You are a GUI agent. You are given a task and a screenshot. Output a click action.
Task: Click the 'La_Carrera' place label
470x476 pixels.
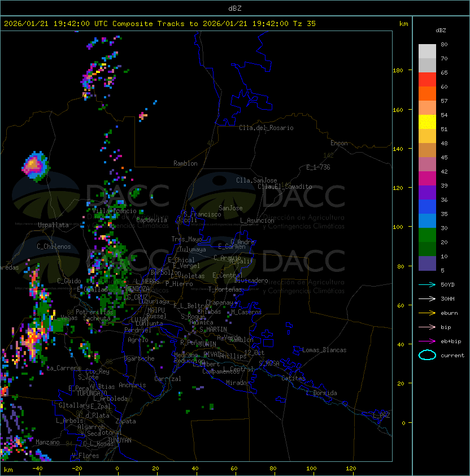(x=64, y=368)
